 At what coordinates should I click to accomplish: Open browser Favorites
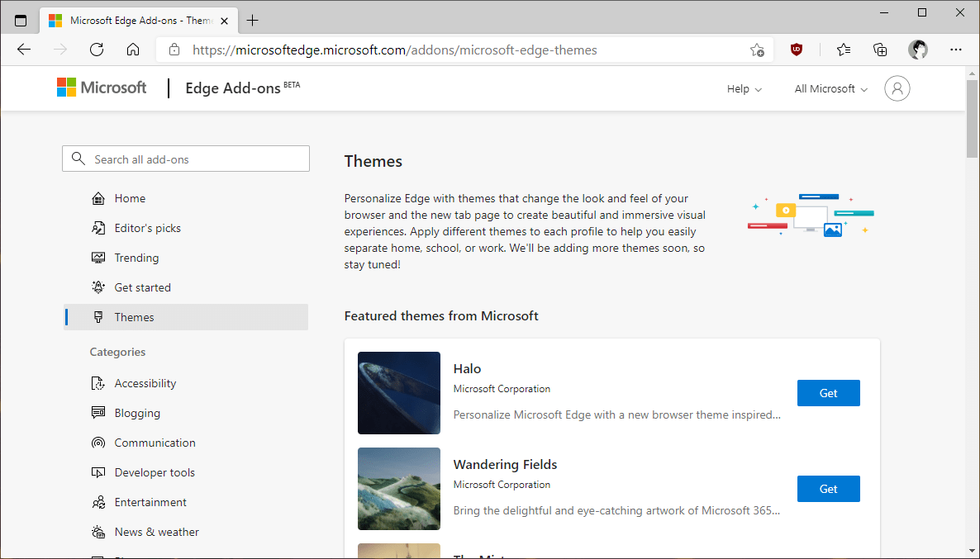[x=843, y=50]
